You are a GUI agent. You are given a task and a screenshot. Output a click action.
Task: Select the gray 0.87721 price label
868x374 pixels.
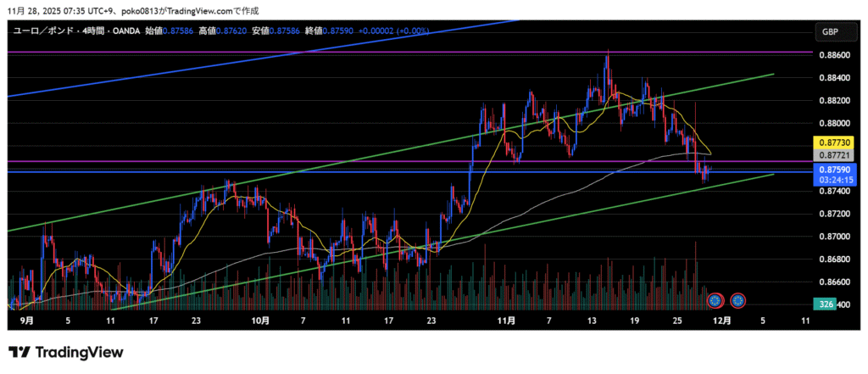(x=831, y=156)
